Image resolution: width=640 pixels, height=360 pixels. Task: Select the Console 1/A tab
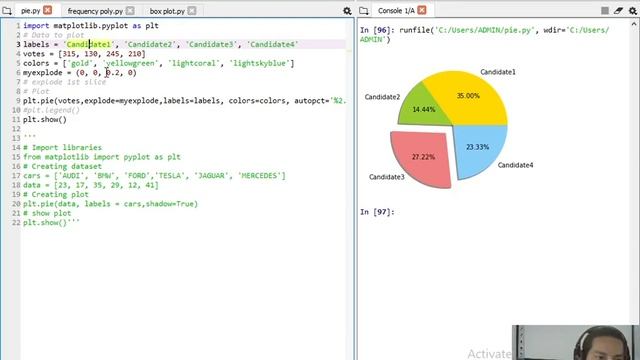pyautogui.click(x=396, y=11)
